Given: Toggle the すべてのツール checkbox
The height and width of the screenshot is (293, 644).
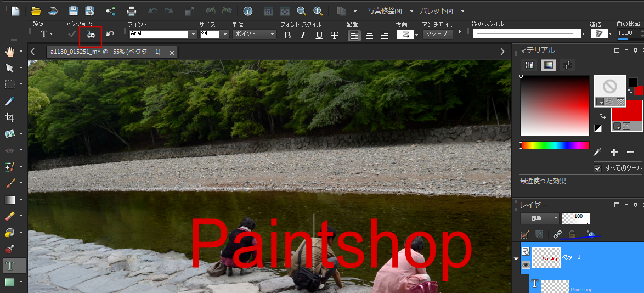Looking at the screenshot, I should click(x=597, y=168).
